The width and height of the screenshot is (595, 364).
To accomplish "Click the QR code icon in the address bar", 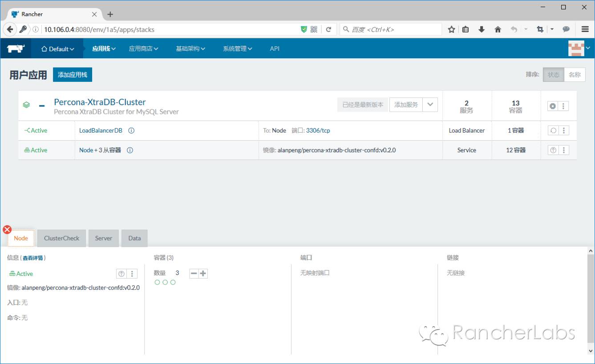I will (x=314, y=29).
